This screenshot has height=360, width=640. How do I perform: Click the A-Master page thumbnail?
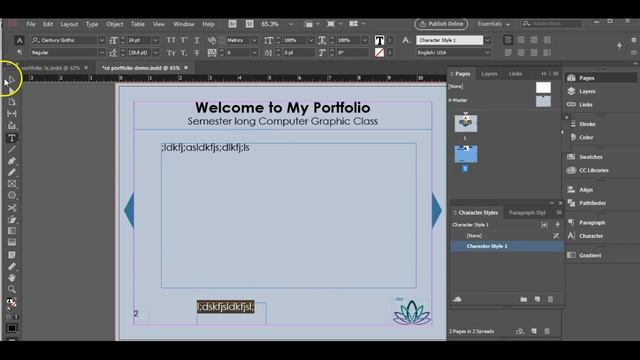[x=543, y=101]
